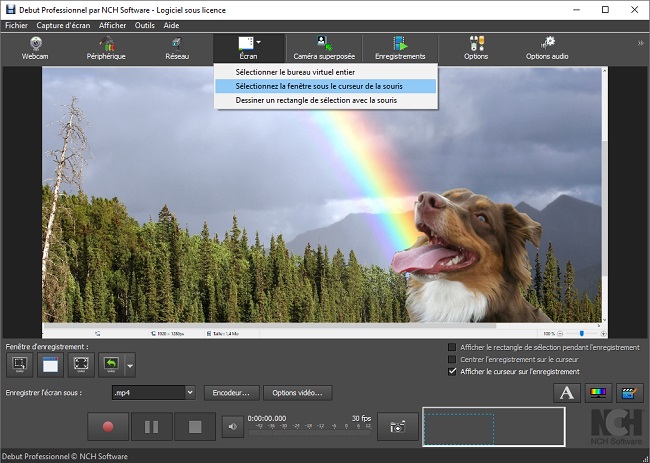
Task: Click the Debut Professionnel status bar text
Action: tap(65, 456)
